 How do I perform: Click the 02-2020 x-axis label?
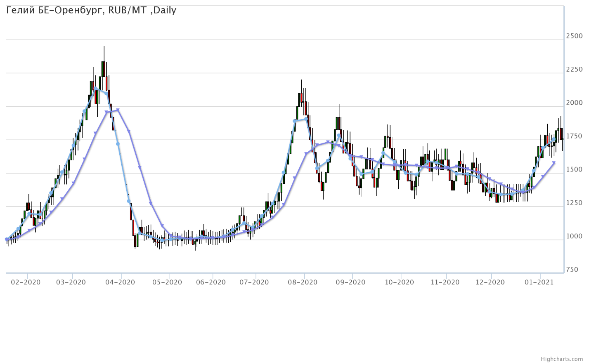pos(26,282)
